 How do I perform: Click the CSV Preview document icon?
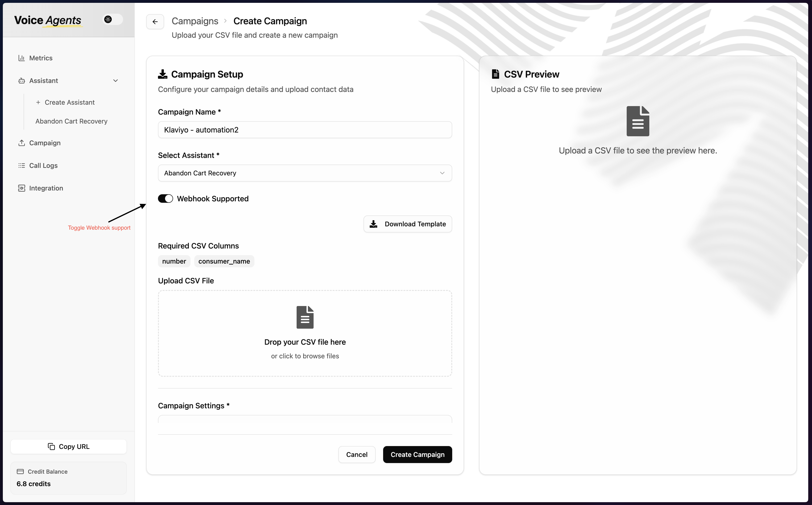coord(495,74)
